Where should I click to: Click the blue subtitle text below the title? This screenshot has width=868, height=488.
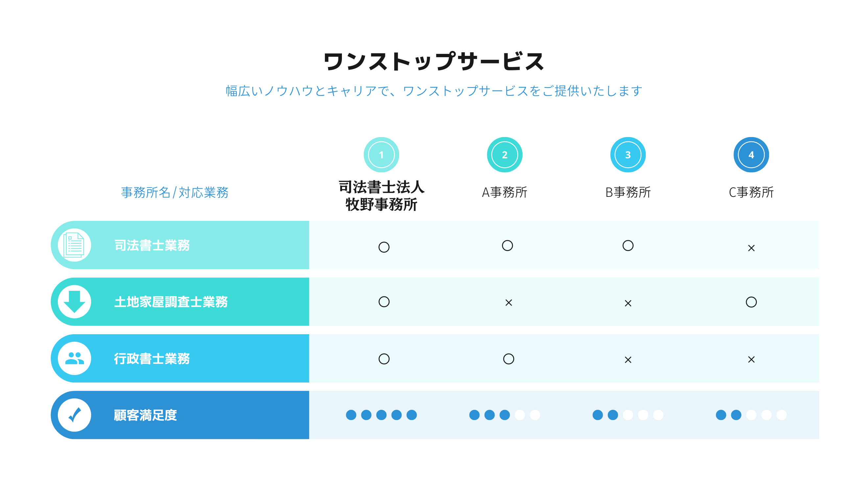click(x=434, y=91)
